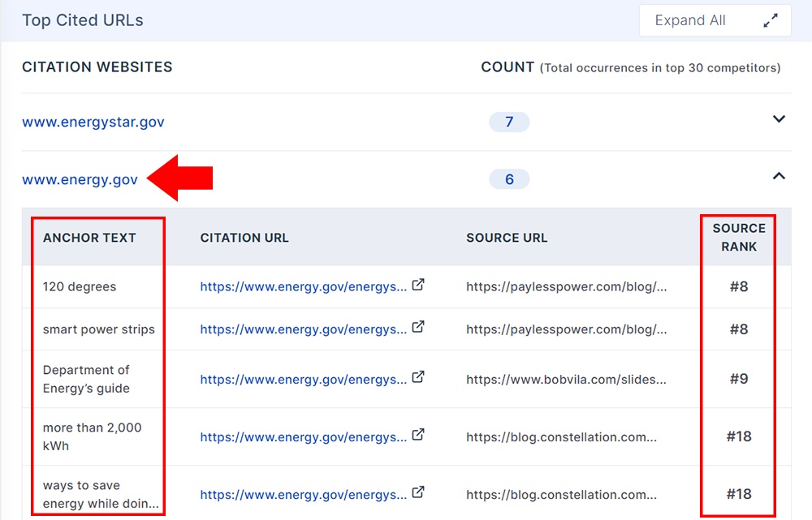
Task: Open citation URL for 'smart power strips' row
Action: (304, 329)
